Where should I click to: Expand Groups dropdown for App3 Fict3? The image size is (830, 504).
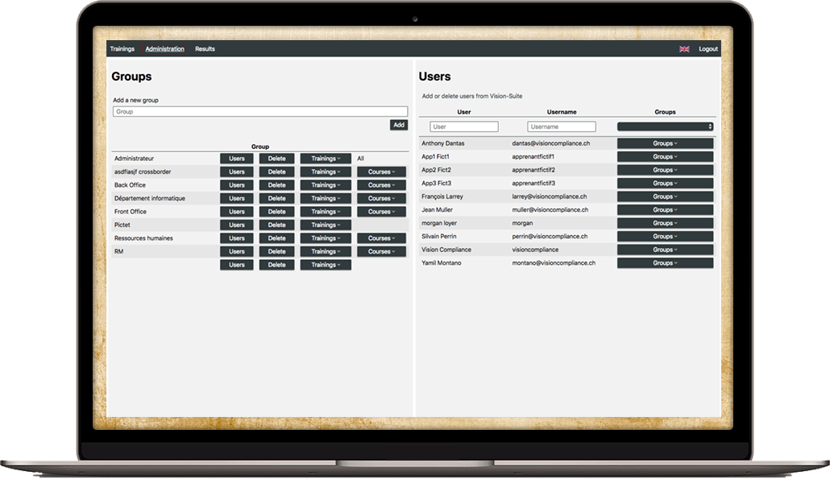(x=665, y=183)
